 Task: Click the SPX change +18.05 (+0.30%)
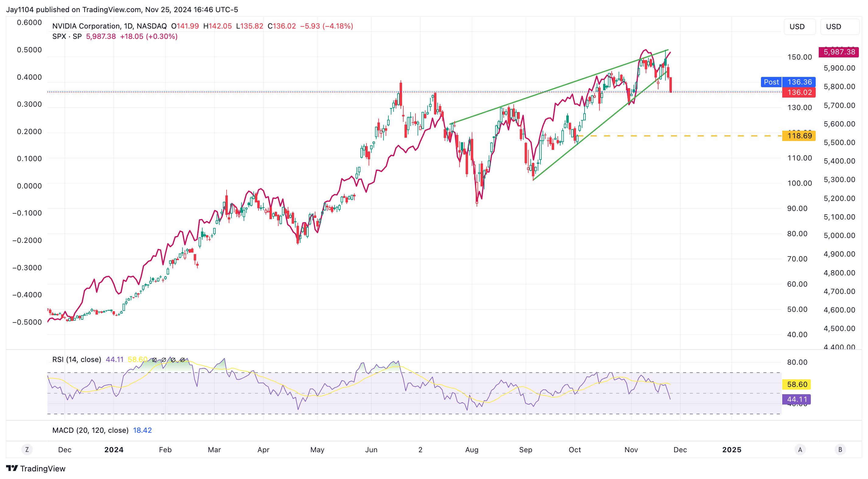[x=149, y=36]
